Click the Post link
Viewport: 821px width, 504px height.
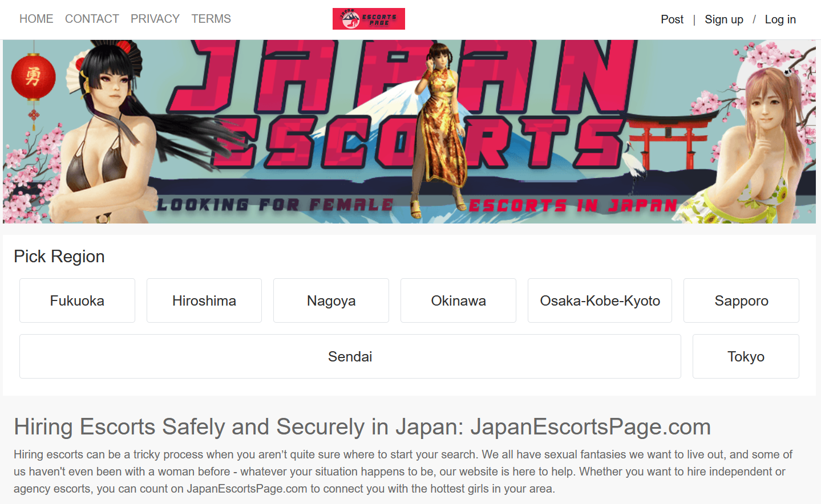(x=672, y=19)
